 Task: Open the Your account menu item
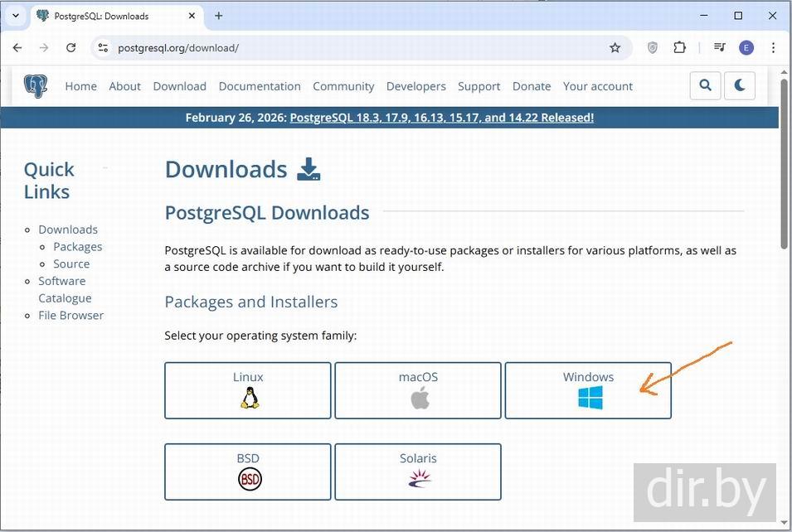pyautogui.click(x=598, y=86)
